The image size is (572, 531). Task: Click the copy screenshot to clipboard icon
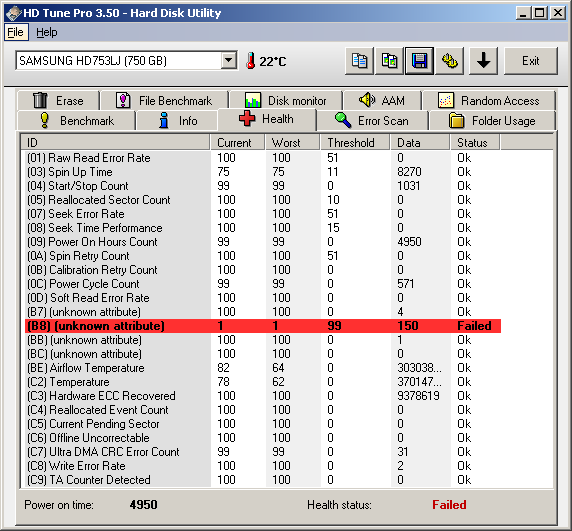pyautogui.click(x=389, y=61)
